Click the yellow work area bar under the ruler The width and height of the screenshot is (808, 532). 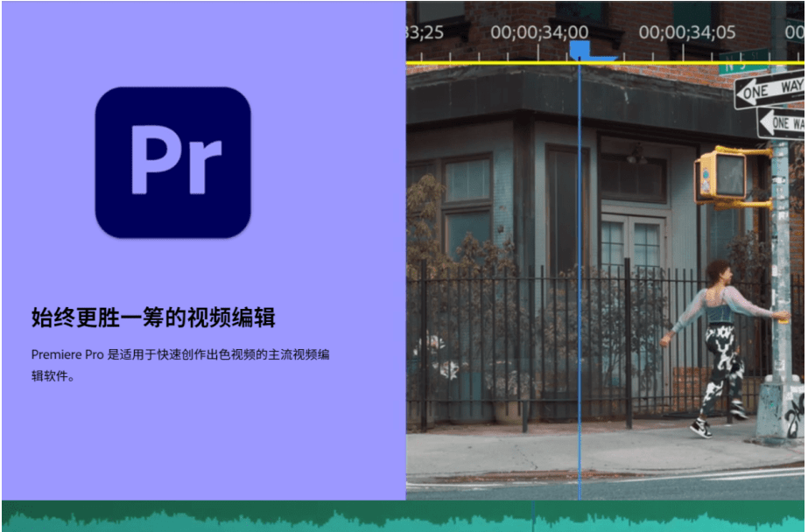[x=605, y=63]
